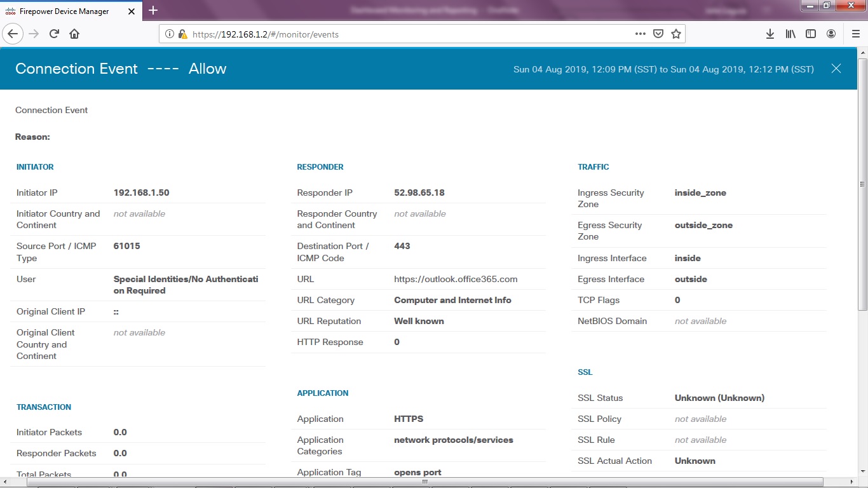868x488 pixels.
Task: Click the horizontal scrollbar at page bottom
Action: click(424, 482)
